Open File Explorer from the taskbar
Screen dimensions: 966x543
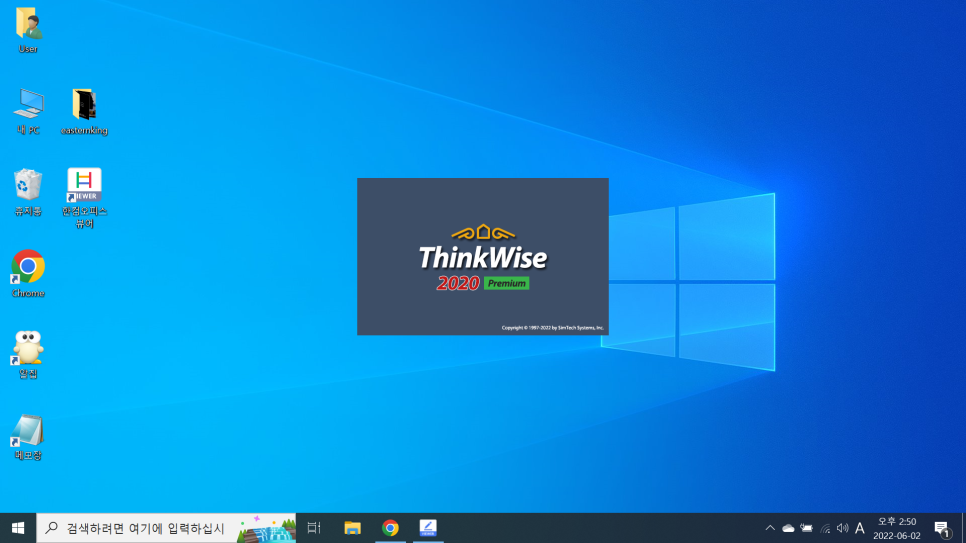(352, 528)
